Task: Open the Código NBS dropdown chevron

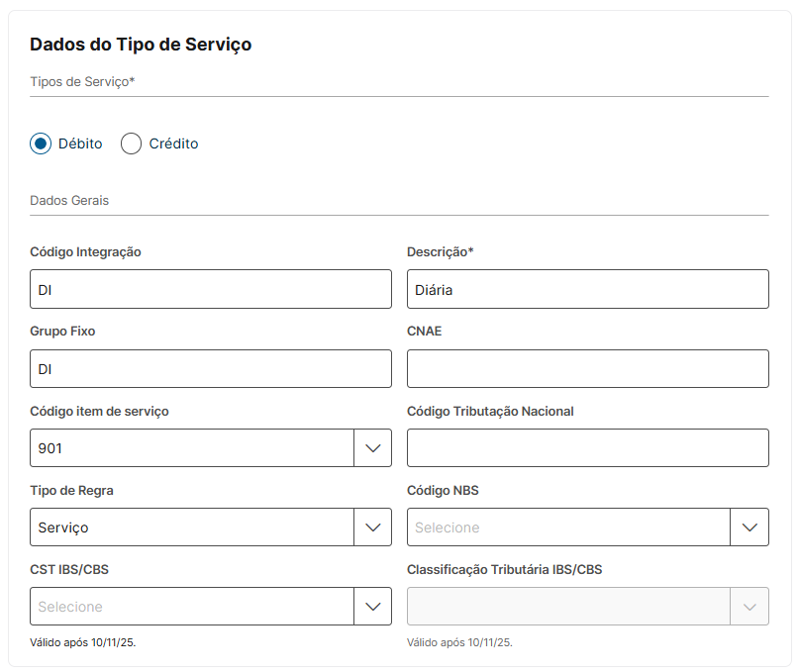Action: point(749,528)
